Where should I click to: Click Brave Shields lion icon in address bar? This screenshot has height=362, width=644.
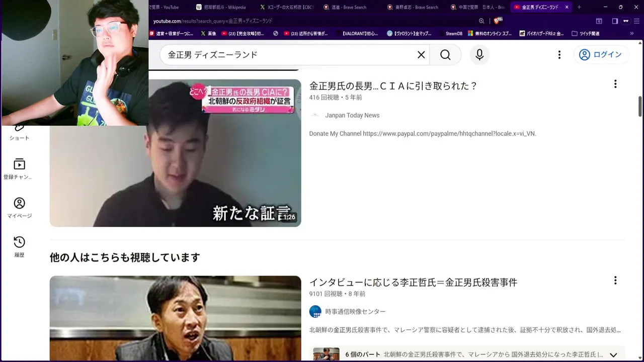[x=498, y=21]
